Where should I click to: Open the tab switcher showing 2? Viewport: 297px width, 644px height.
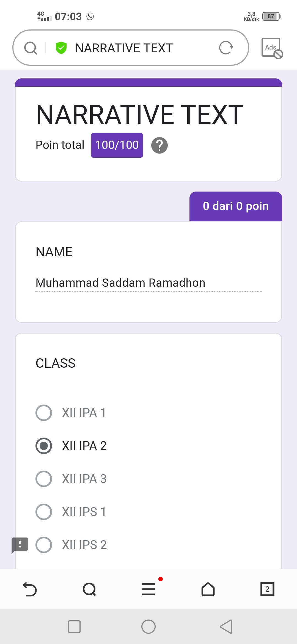coord(267,589)
